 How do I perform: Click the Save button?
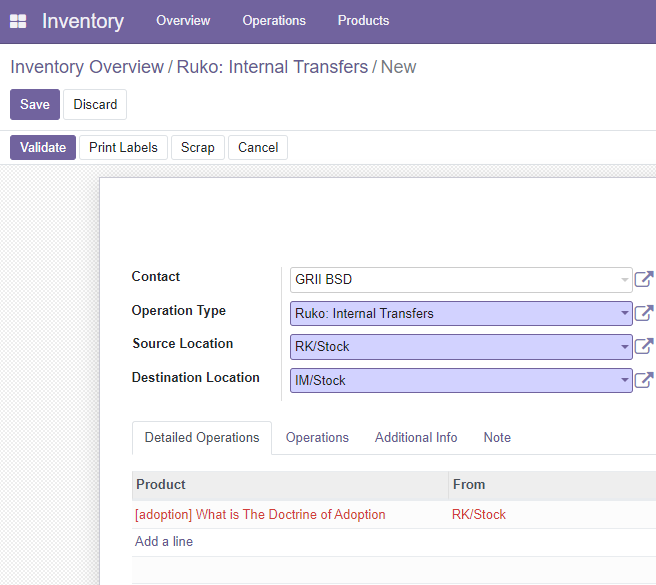click(x=35, y=104)
